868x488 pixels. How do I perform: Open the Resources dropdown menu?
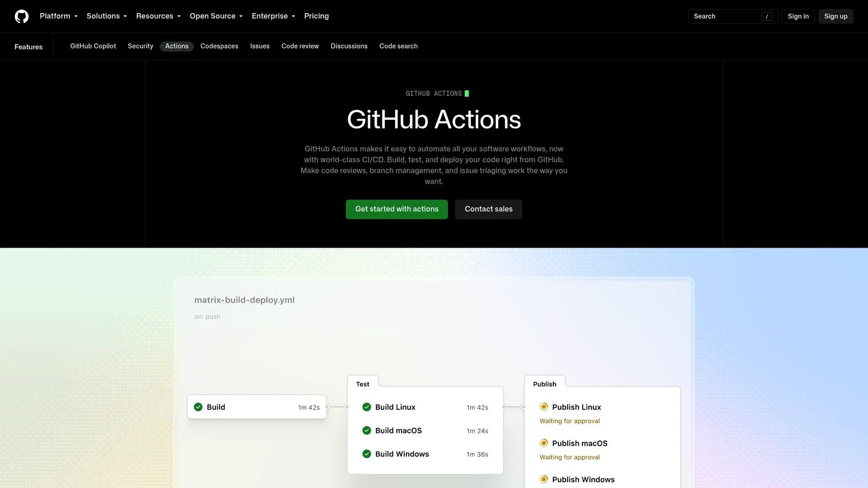point(158,16)
